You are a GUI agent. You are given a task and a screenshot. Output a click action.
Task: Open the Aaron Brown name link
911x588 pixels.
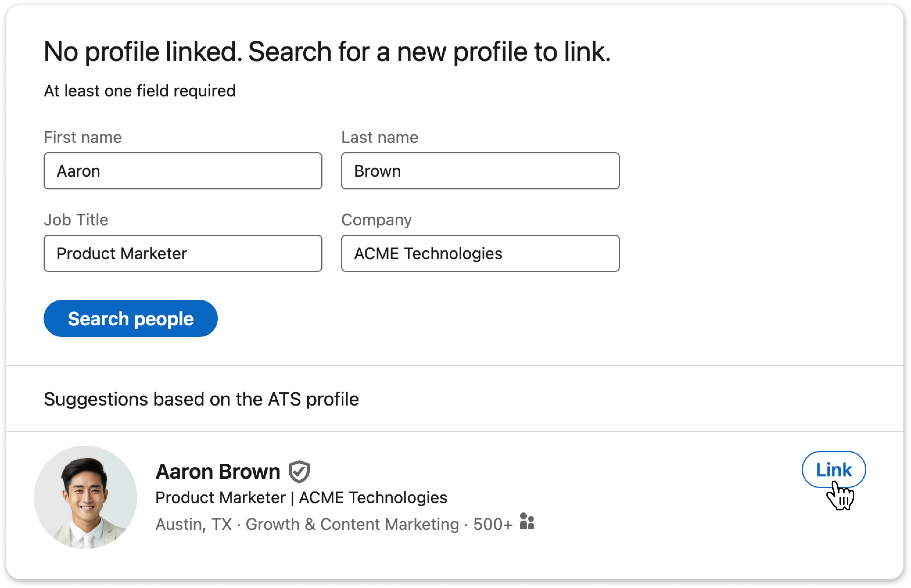218,472
